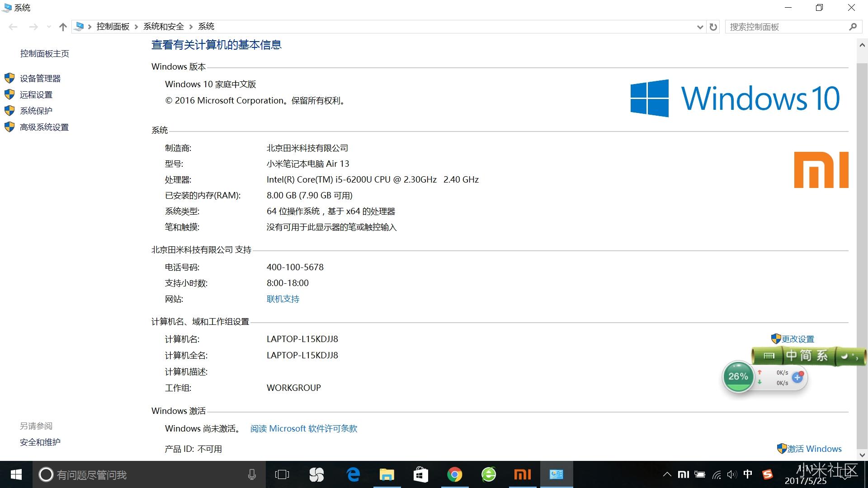This screenshot has height=488, width=868.
Task: Refresh the System page
Action: coord(713,27)
